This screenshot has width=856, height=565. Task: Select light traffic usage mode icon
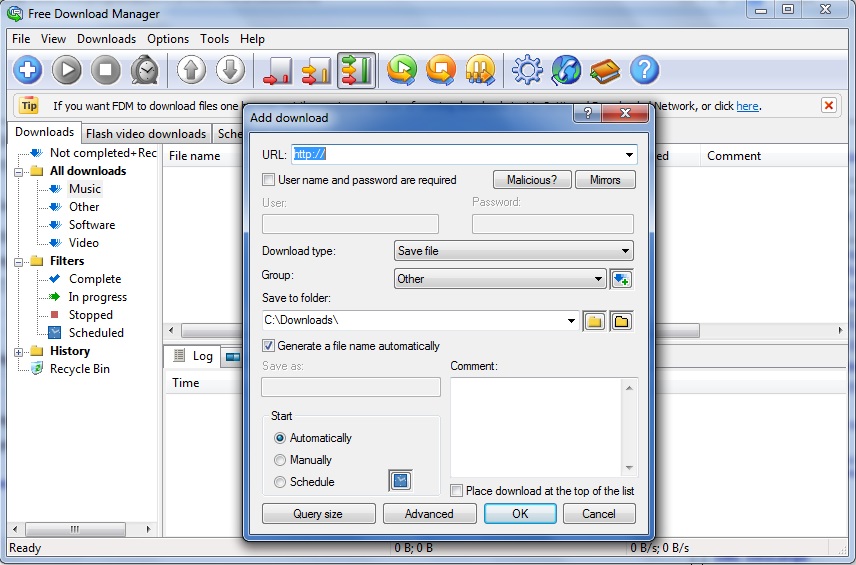[x=277, y=70]
